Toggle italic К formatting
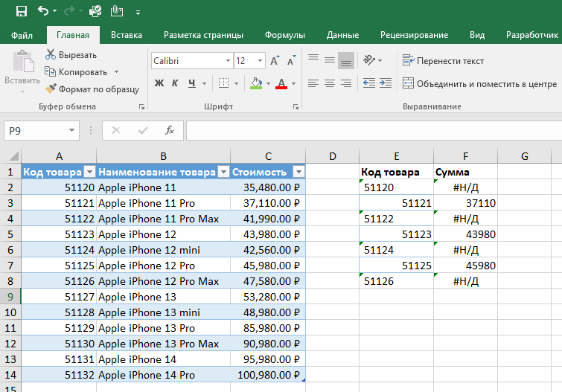562x392 pixels. click(x=175, y=83)
